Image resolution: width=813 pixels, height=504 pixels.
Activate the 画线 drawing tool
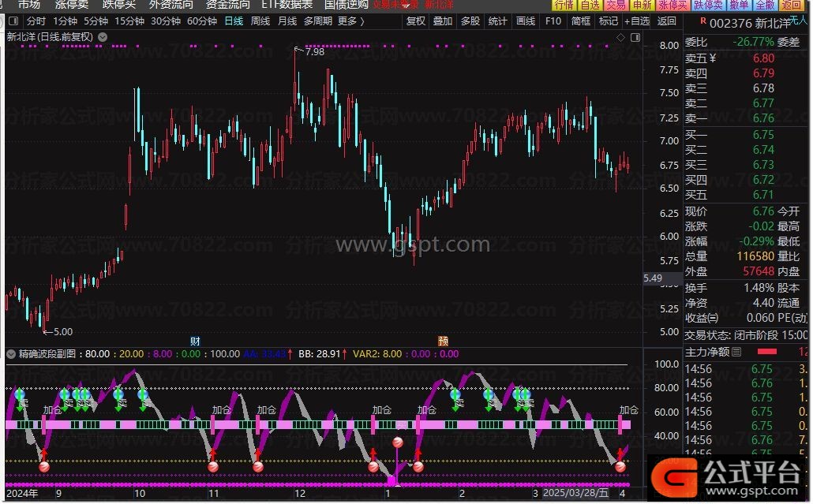click(525, 21)
